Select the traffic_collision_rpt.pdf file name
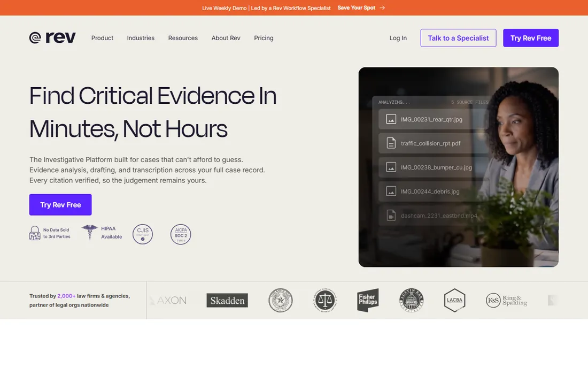 pyautogui.click(x=430, y=143)
